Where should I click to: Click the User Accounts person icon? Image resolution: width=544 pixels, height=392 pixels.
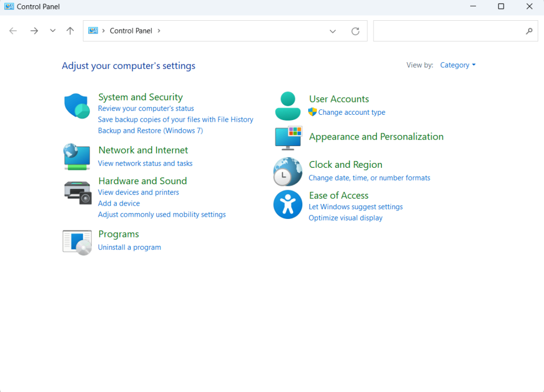[x=287, y=106]
